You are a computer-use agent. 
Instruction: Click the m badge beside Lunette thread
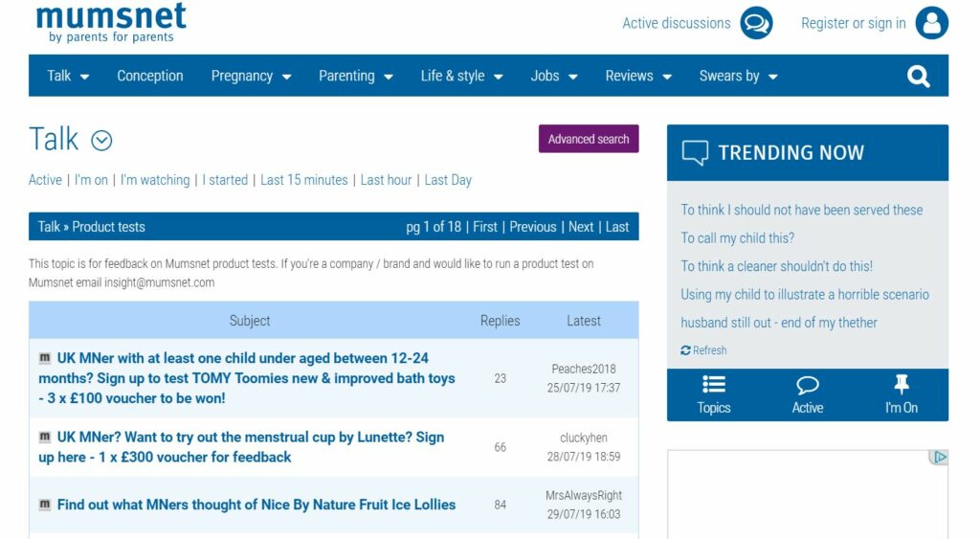tap(45, 437)
